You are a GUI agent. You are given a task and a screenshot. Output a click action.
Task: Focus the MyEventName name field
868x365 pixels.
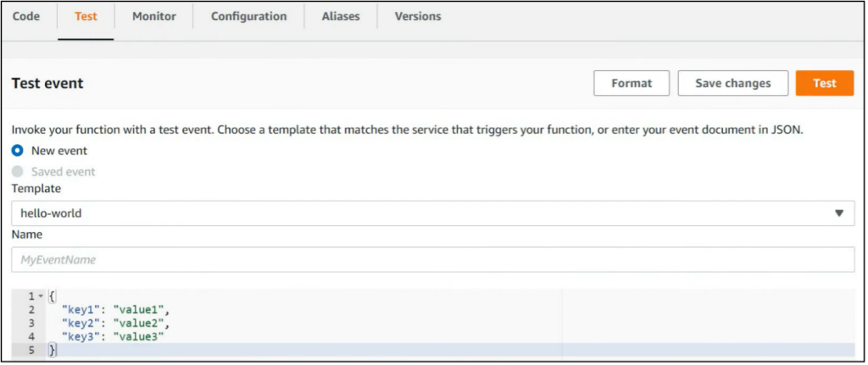[x=432, y=260]
